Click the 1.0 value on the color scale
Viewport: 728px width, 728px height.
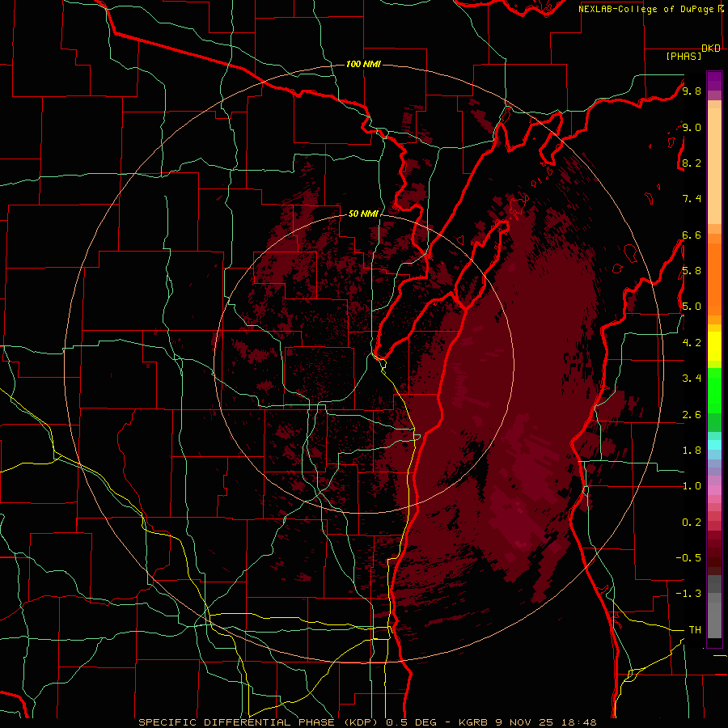(x=692, y=486)
